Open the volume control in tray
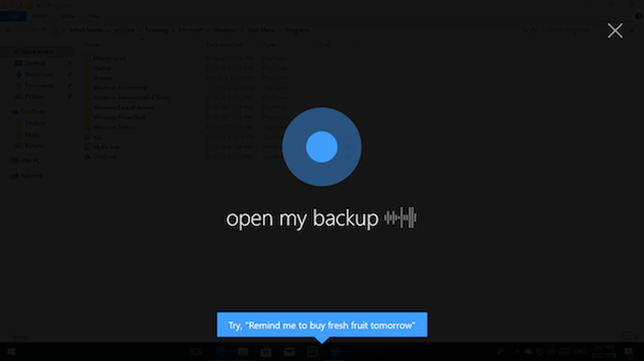Viewport: 644px width, 361px height. (551, 351)
